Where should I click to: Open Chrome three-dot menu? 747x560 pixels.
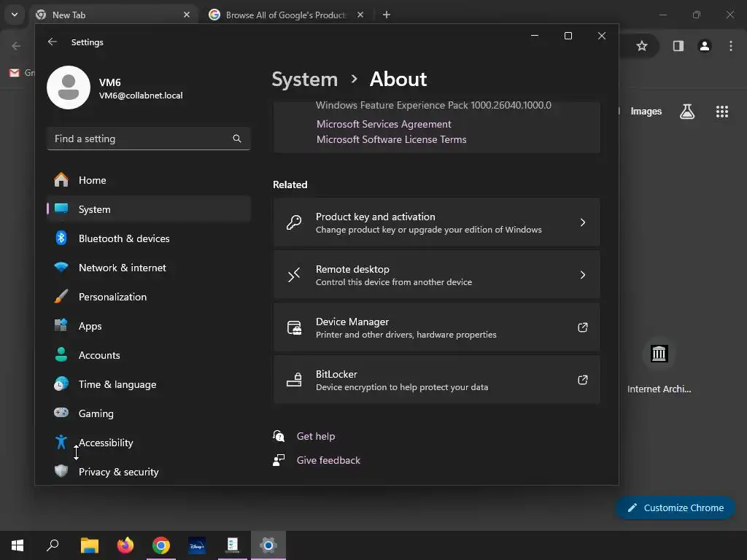[730, 46]
